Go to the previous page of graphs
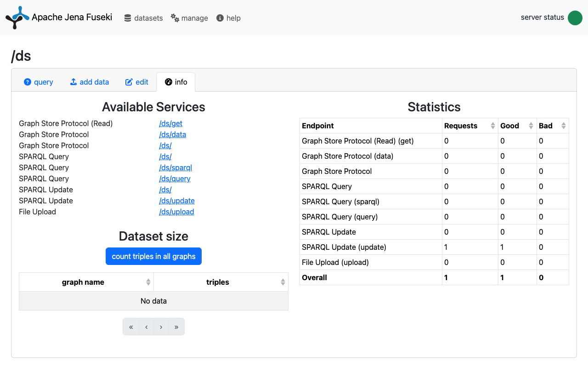The height and width of the screenshot is (368, 588). click(146, 327)
